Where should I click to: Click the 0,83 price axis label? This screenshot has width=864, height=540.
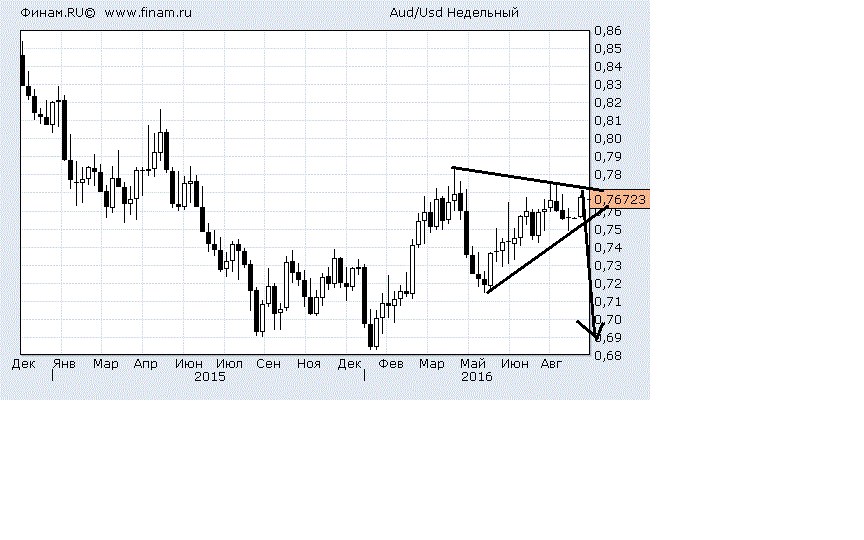[x=608, y=85]
